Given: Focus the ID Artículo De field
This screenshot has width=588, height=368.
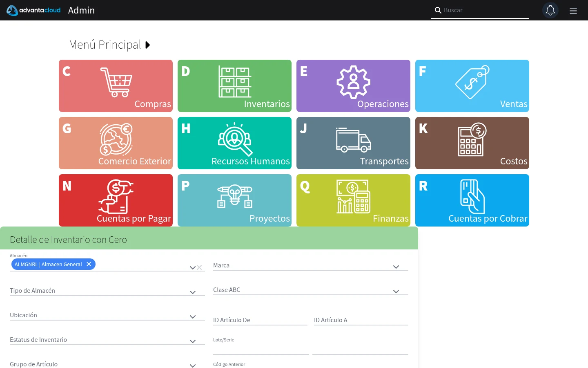Looking at the screenshot, I should [x=260, y=320].
